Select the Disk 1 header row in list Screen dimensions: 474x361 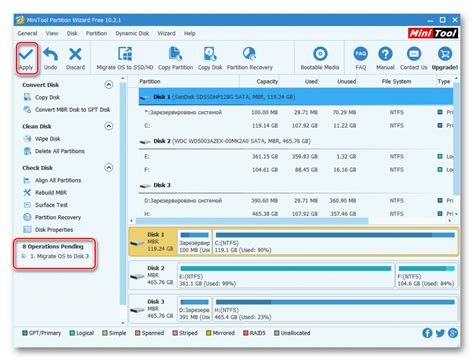296,97
